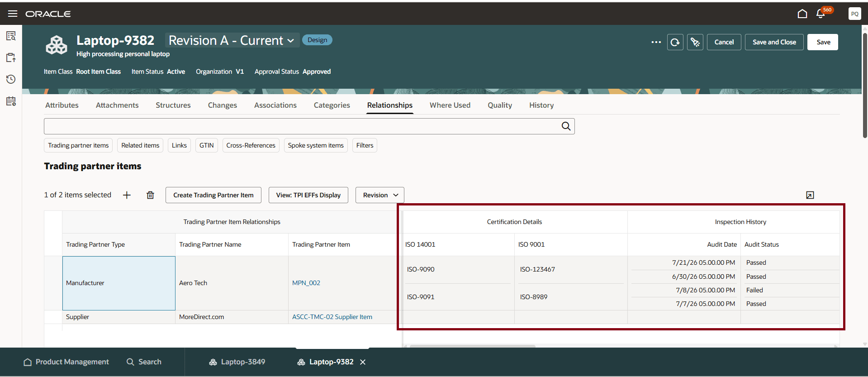Open ASCC-TMC-02 Supplier Item link
Image resolution: width=868 pixels, height=377 pixels.
pos(332,317)
